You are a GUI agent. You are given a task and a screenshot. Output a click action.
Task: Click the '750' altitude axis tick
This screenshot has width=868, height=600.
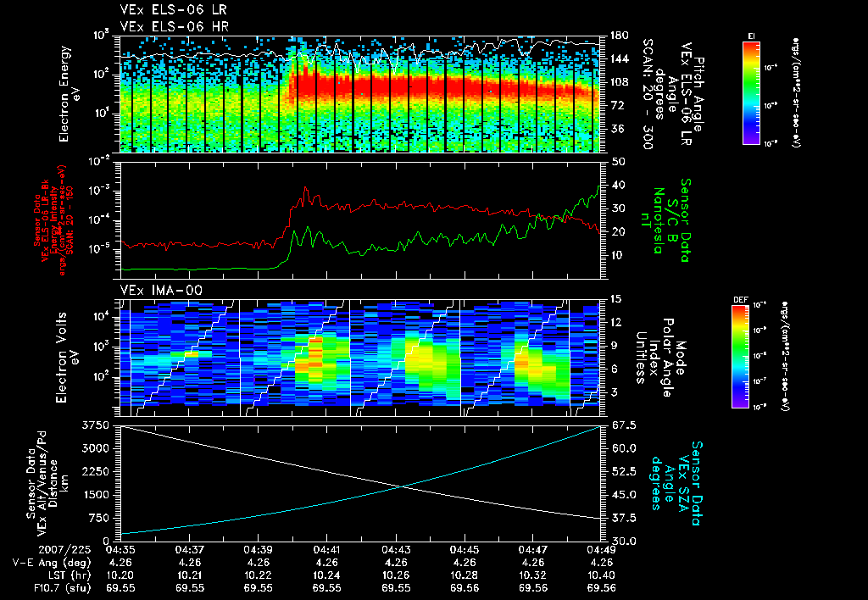(x=99, y=518)
